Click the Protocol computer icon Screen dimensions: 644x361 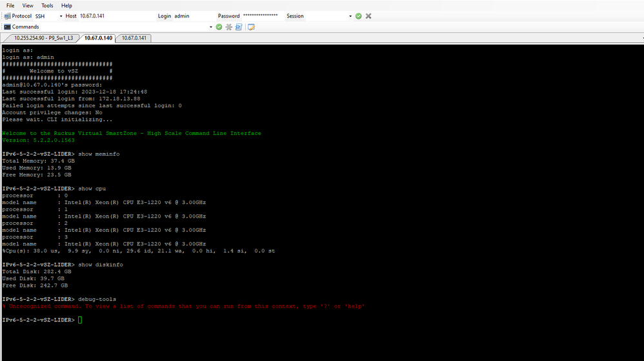point(6,16)
